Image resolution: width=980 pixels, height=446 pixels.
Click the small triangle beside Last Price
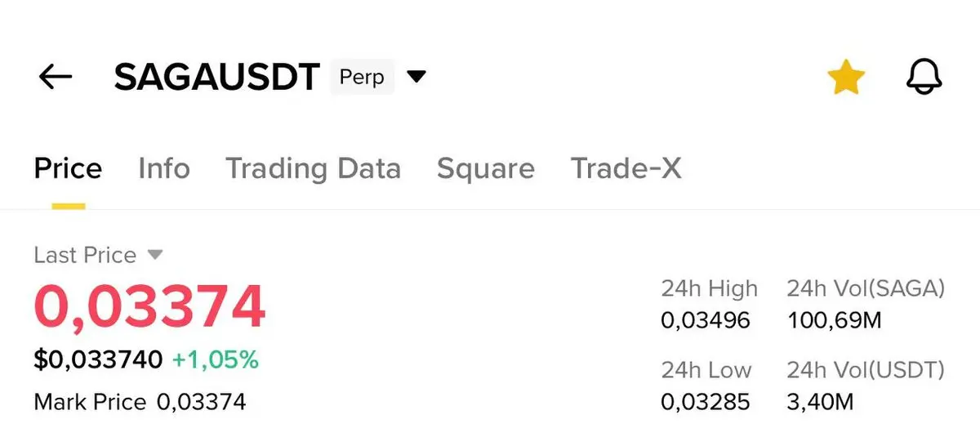pyautogui.click(x=155, y=255)
